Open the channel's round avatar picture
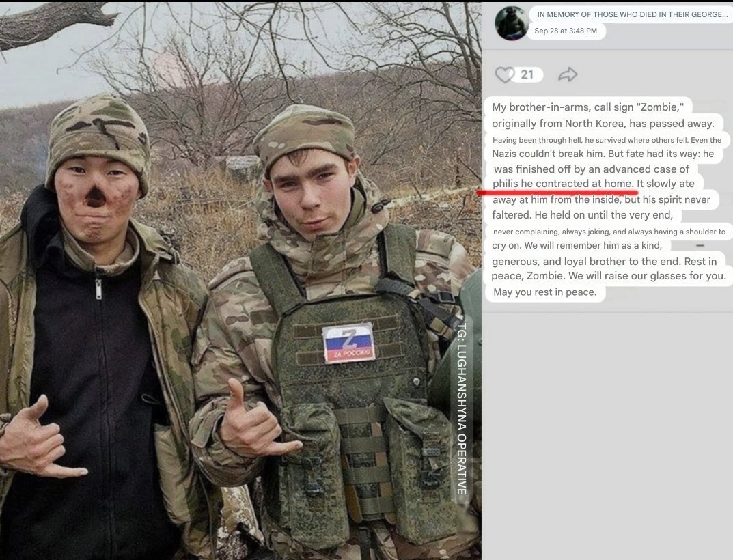The height and width of the screenshot is (560, 733). coord(512,23)
